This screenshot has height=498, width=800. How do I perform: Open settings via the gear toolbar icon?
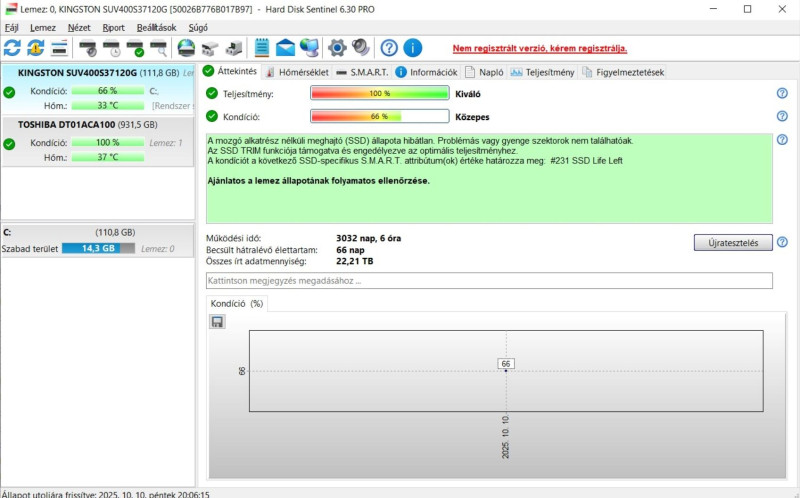click(x=337, y=48)
